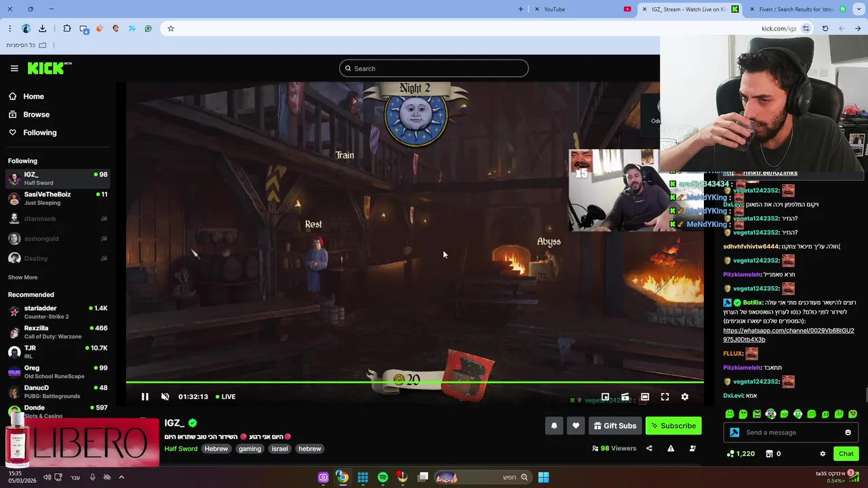Click 98 Viewers count

(x=614, y=448)
